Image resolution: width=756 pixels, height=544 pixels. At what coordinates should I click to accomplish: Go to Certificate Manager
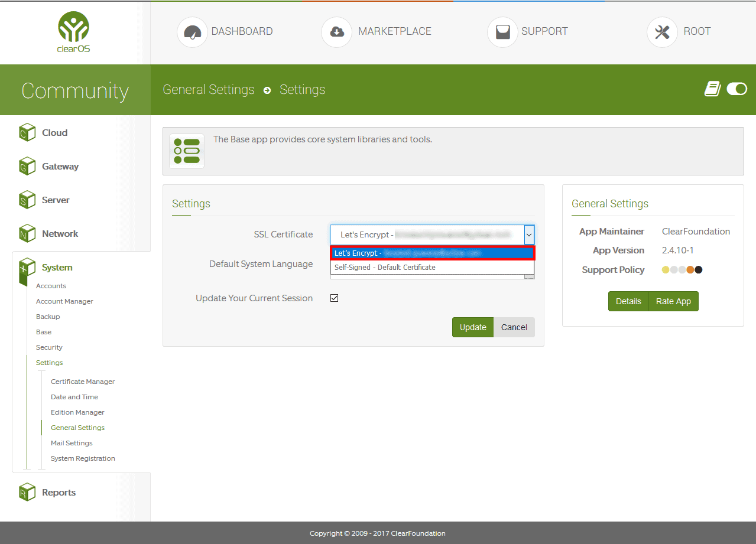coord(83,382)
